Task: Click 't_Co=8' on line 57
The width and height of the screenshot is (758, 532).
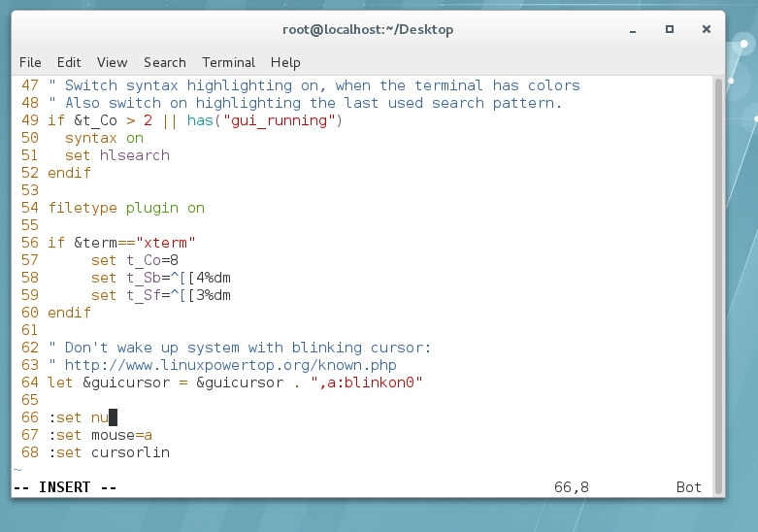Action: click(x=152, y=261)
